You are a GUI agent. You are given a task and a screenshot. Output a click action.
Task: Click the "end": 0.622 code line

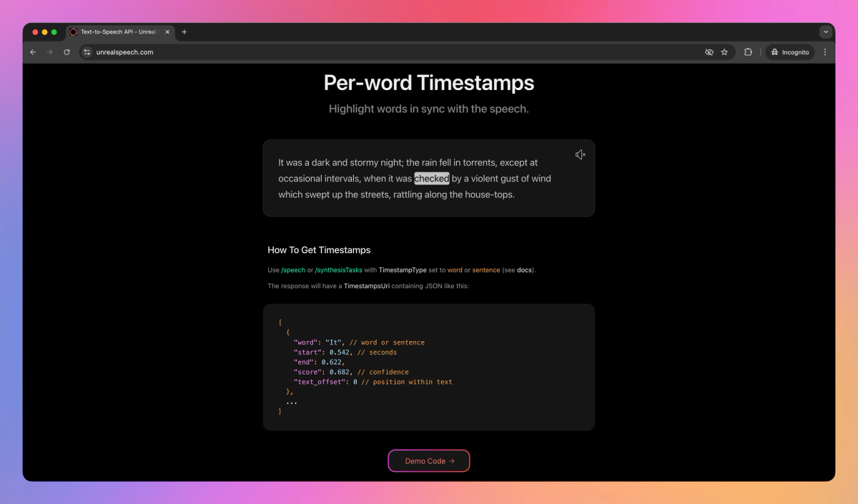(319, 362)
